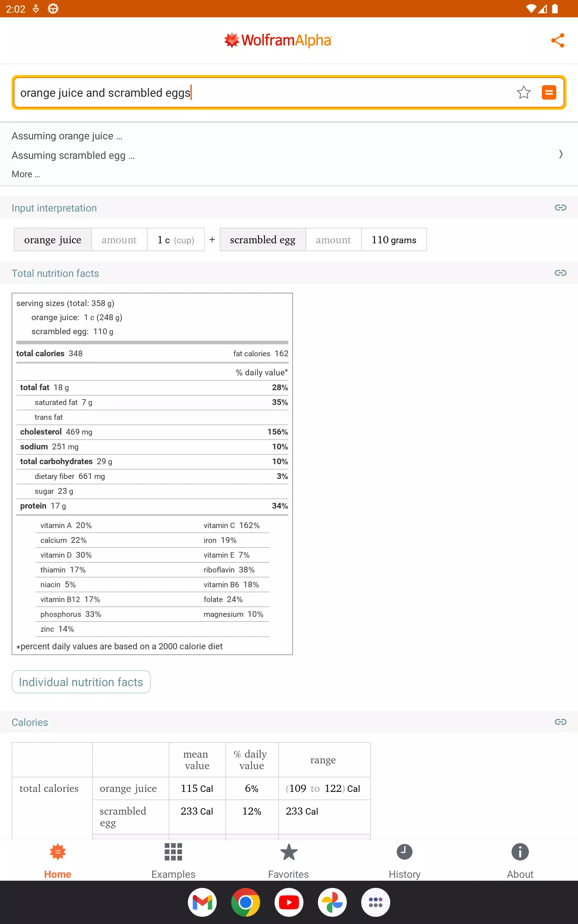Tap '115 Cal' orange juice mean value
The height and width of the screenshot is (924, 578).
click(x=197, y=788)
